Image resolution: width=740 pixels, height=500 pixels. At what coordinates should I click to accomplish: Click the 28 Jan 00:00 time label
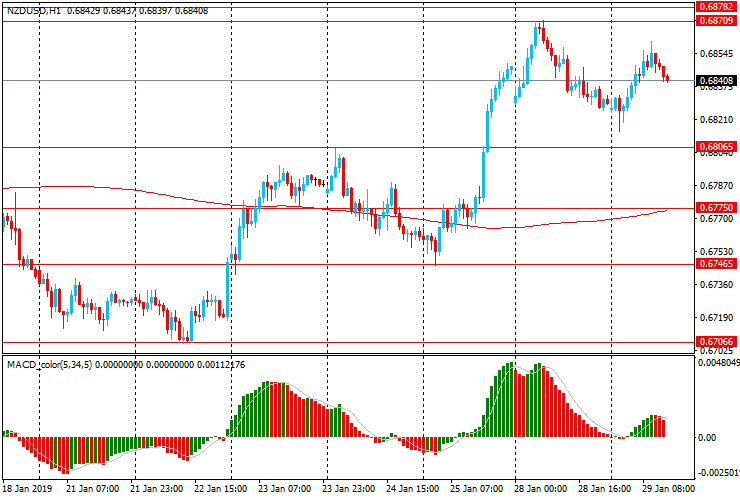(x=541, y=490)
